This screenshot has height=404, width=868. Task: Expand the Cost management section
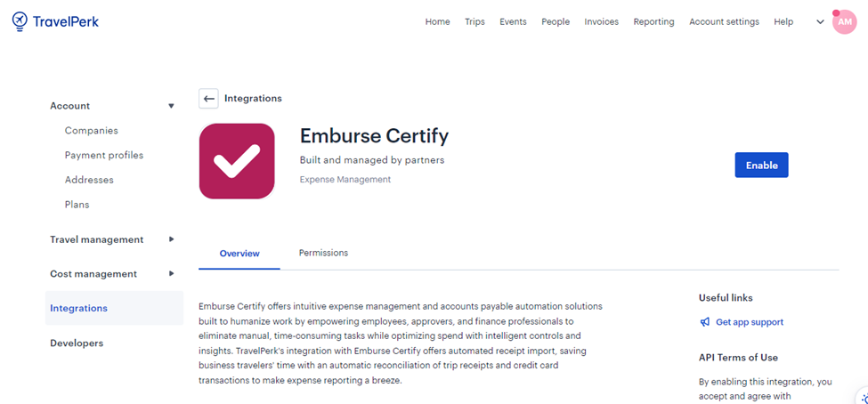click(171, 274)
